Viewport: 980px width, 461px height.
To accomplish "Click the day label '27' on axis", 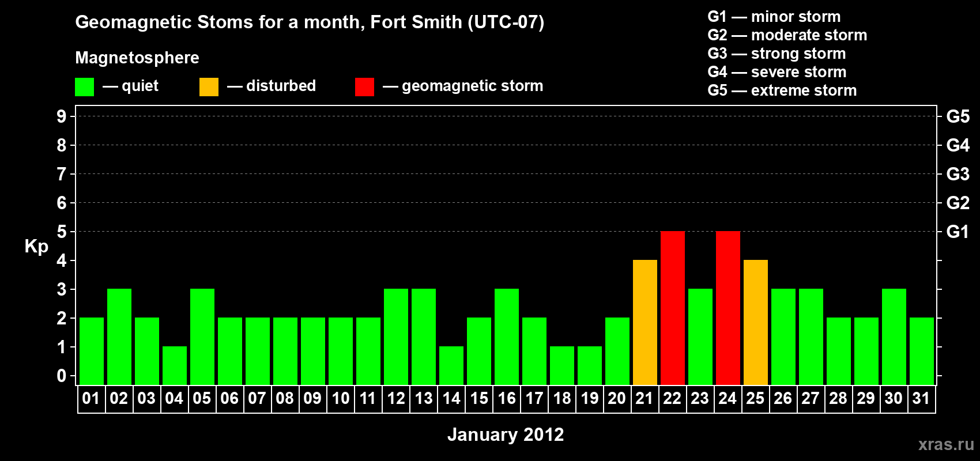I will [811, 398].
